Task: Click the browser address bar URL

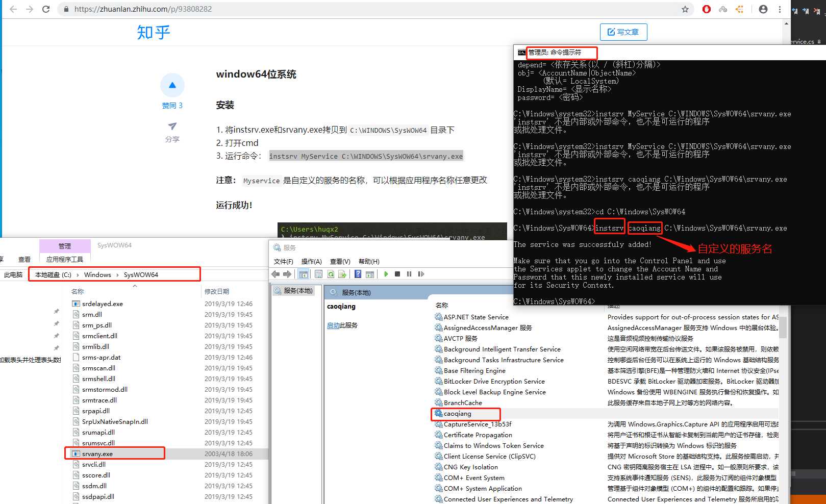Action: coord(143,9)
